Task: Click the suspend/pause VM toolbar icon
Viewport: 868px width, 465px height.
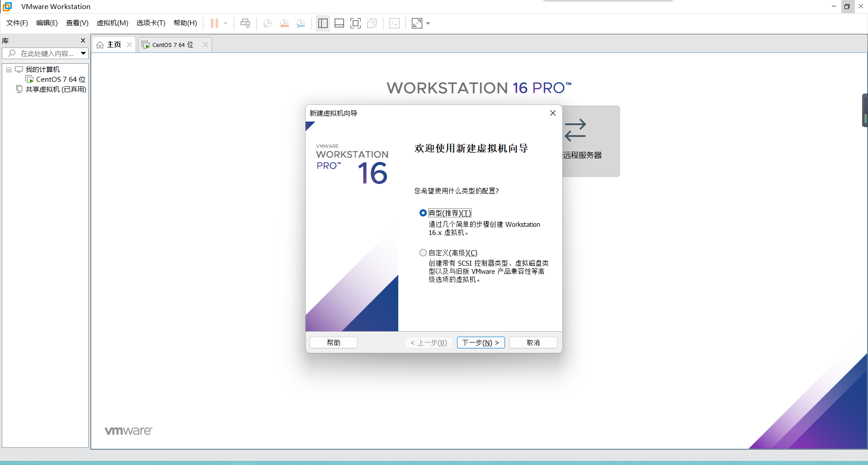Action: (214, 23)
